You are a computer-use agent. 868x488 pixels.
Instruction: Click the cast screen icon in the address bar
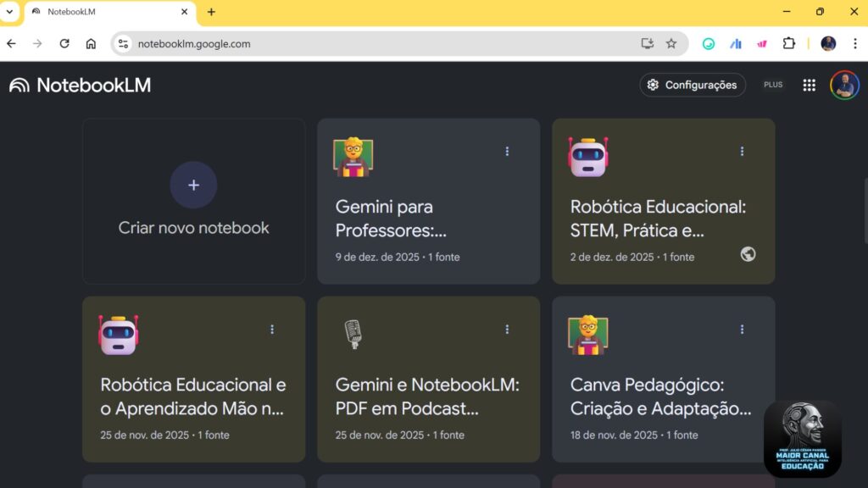(x=647, y=43)
